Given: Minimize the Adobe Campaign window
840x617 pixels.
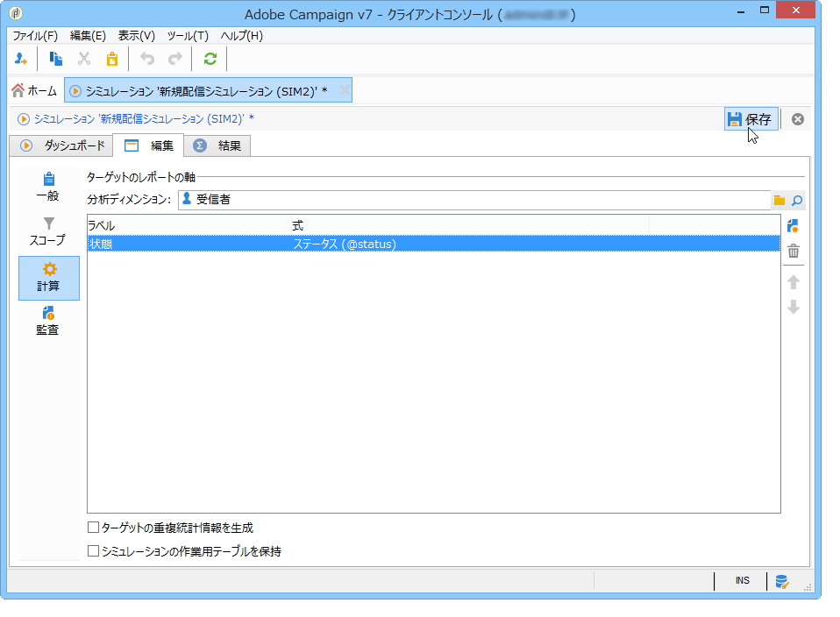Looking at the screenshot, I should [741, 11].
